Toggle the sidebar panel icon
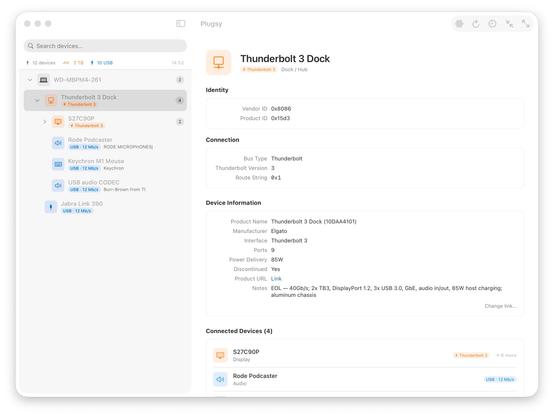Screen dimensions: 554x416 tap(181, 24)
